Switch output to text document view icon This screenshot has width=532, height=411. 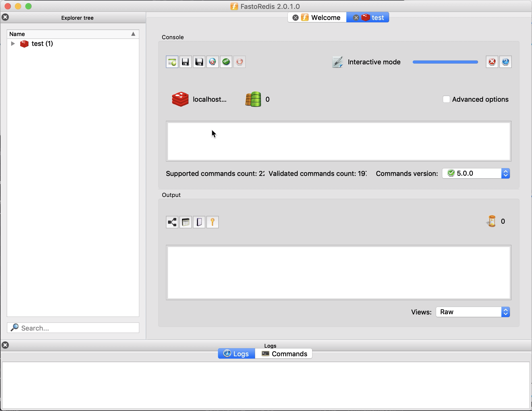tap(199, 222)
